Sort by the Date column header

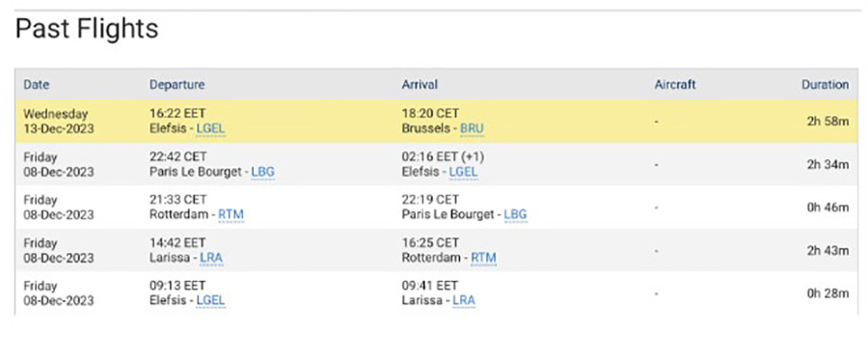click(36, 85)
